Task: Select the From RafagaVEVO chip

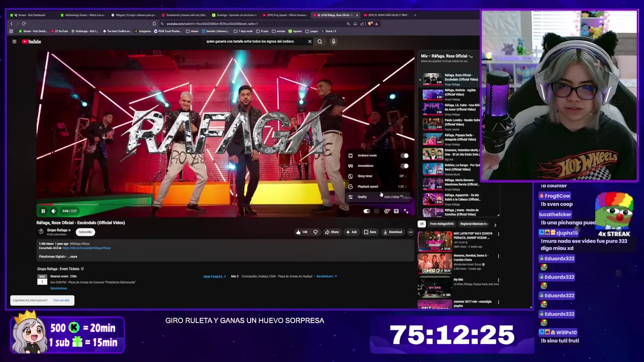Action: (442, 224)
